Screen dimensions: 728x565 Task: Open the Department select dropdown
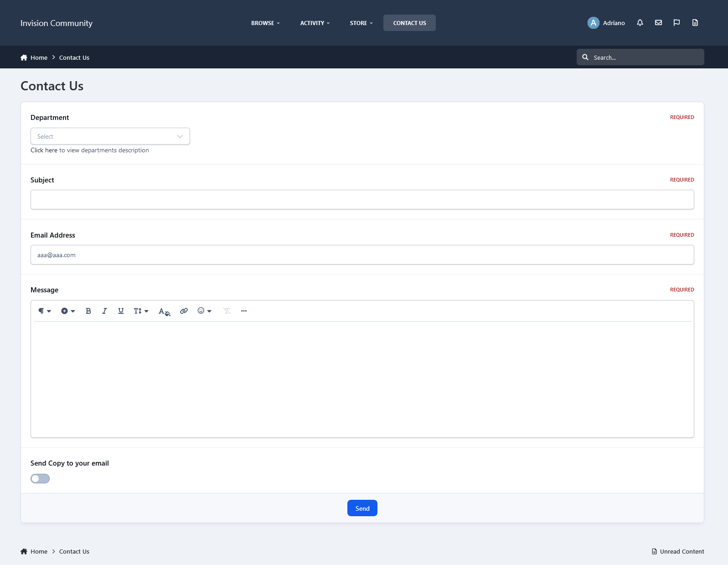point(110,136)
